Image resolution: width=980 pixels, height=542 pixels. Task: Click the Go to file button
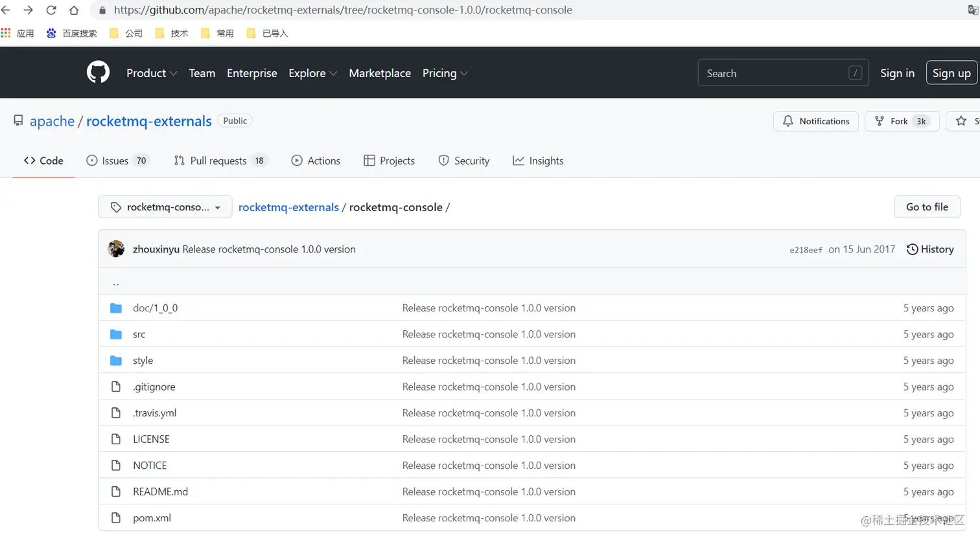pos(927,207)
